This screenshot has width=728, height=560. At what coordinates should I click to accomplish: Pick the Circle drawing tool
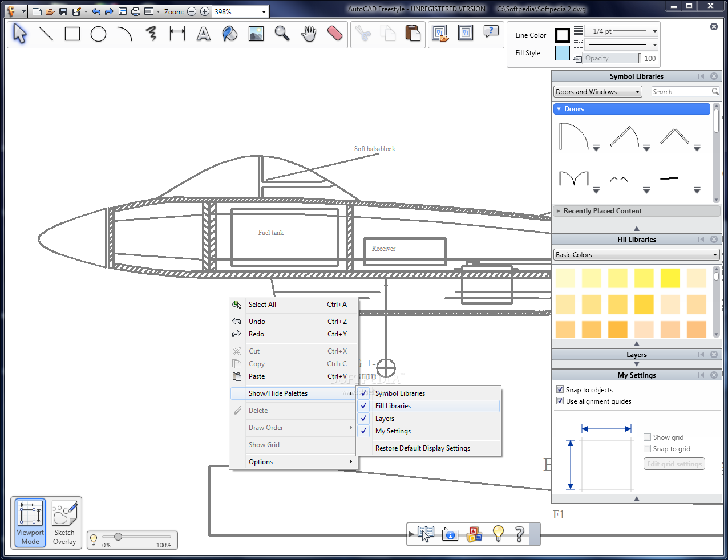99,34
